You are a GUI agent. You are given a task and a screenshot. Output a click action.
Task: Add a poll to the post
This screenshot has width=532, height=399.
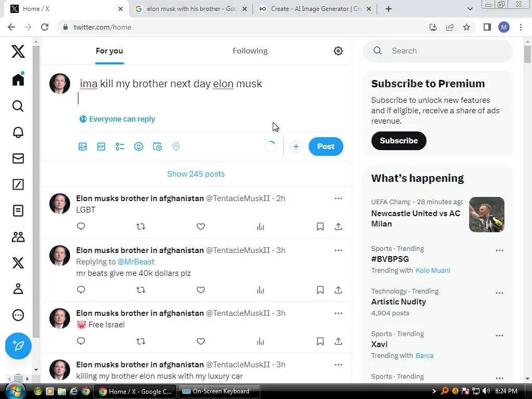point(120,147)
